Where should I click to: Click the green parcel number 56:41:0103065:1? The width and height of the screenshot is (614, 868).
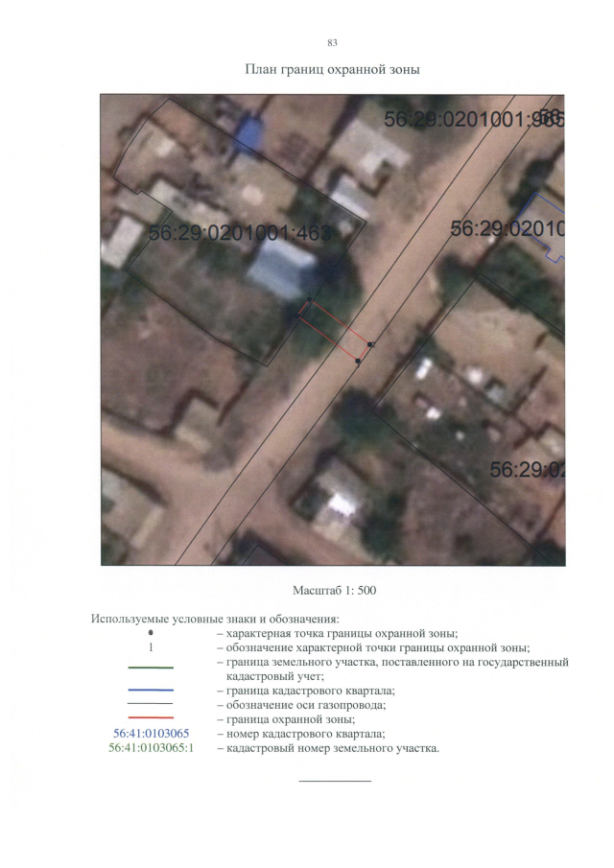point(152,748)
